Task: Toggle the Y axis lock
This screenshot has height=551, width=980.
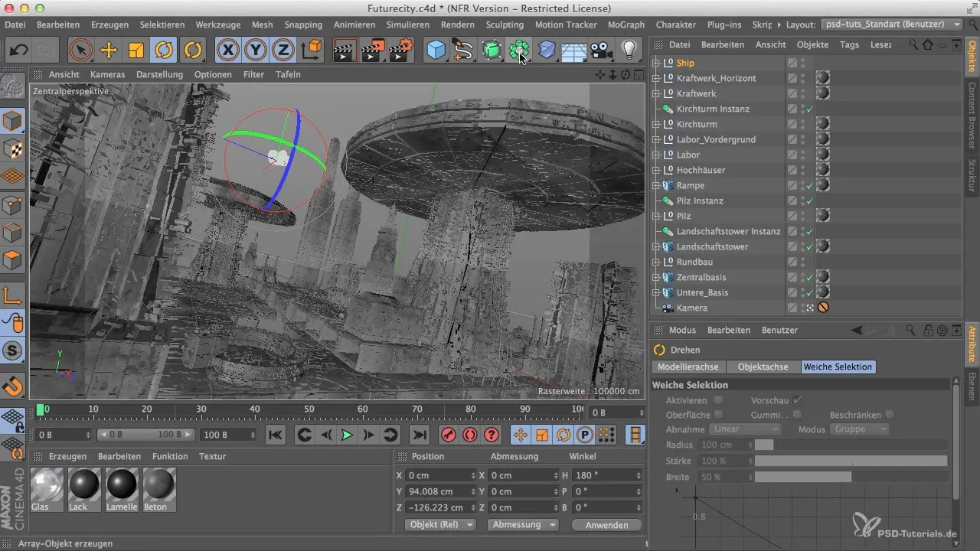Action: (256, 51)
